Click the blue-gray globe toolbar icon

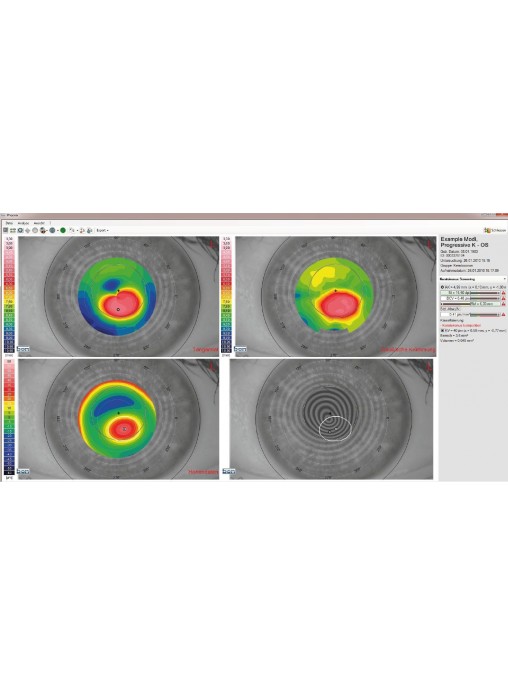52,230
